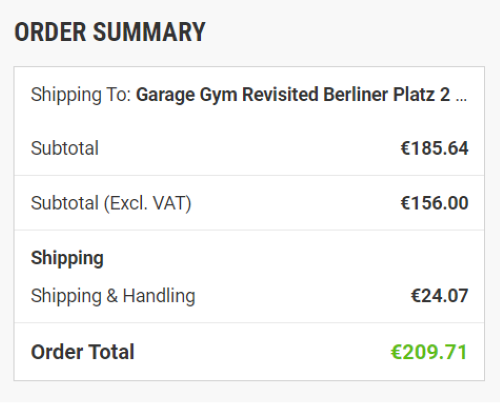The width and height of the screenshot is (500, 411).
Task: Click the word Total in Order Total
Action: tap(111, 352)
